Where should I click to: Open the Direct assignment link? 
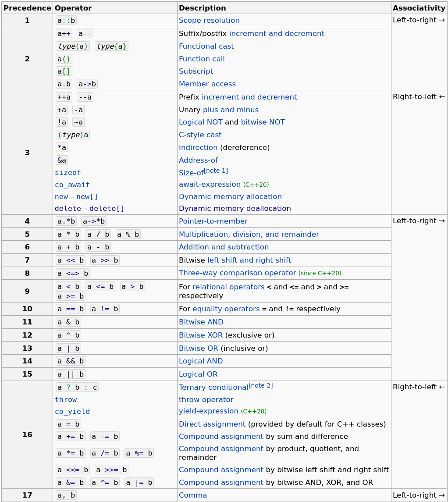pyautogui.click(x=212, y=424)
